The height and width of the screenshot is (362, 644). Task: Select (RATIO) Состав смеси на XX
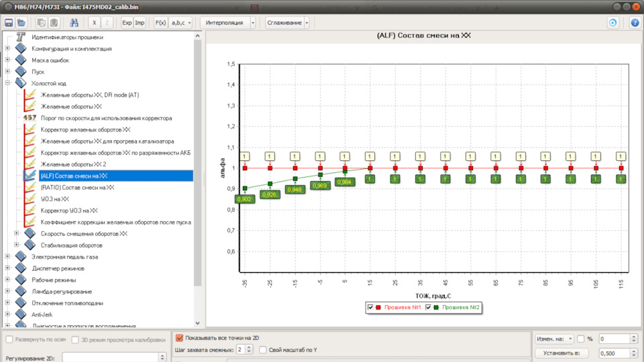pyautogui.click(x=77, y=187)
